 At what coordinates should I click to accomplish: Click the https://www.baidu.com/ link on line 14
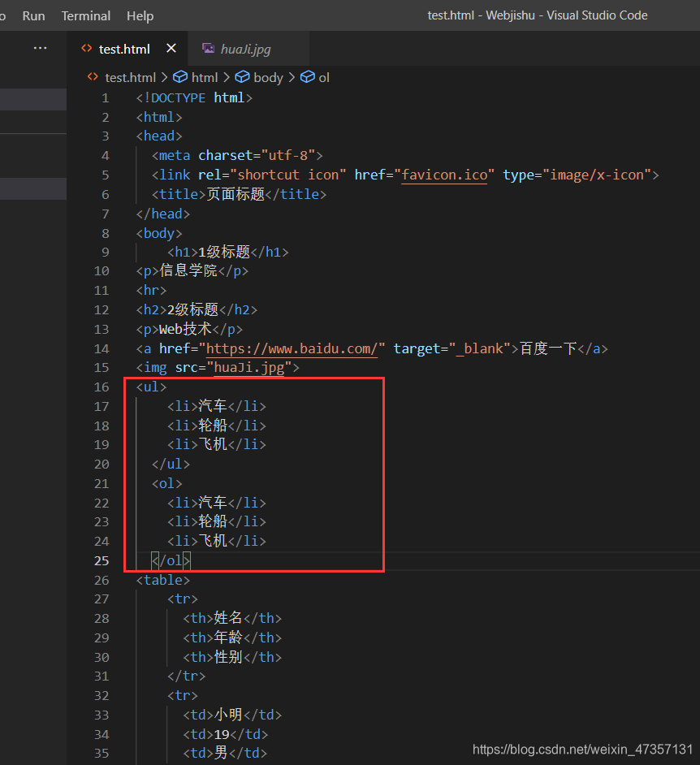coord(292,348)
